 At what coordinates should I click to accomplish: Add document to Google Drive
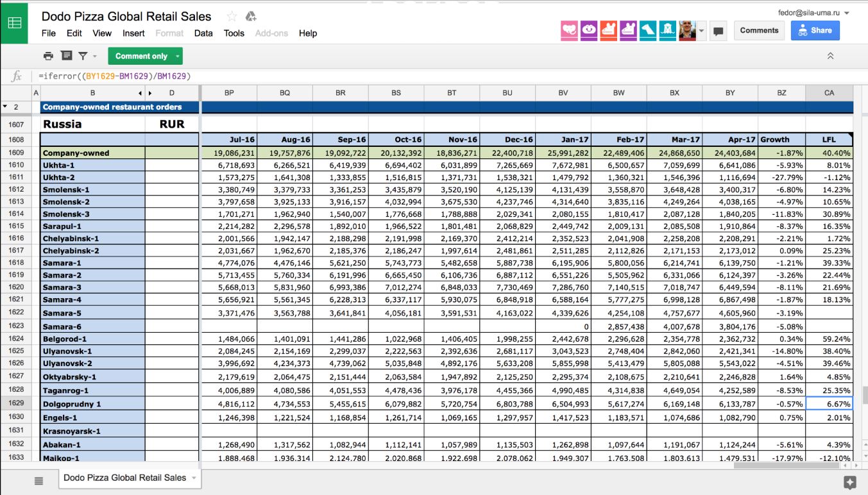click(251, 17)
